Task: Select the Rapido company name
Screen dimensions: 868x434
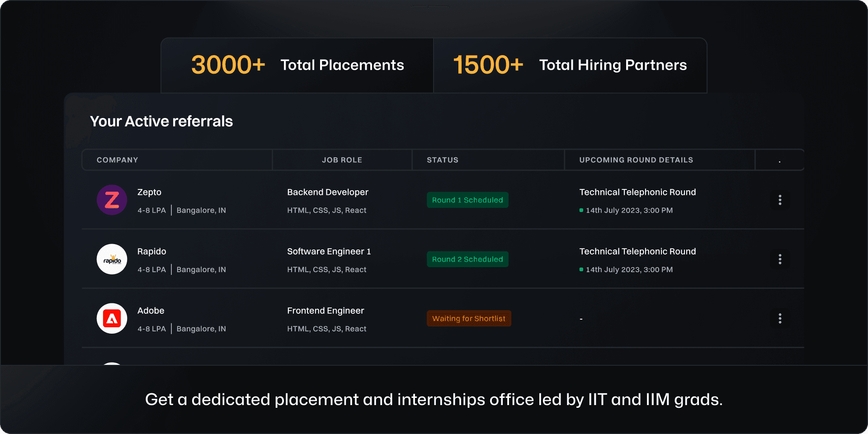Action: pyautogui.click(x=152, y=251)
